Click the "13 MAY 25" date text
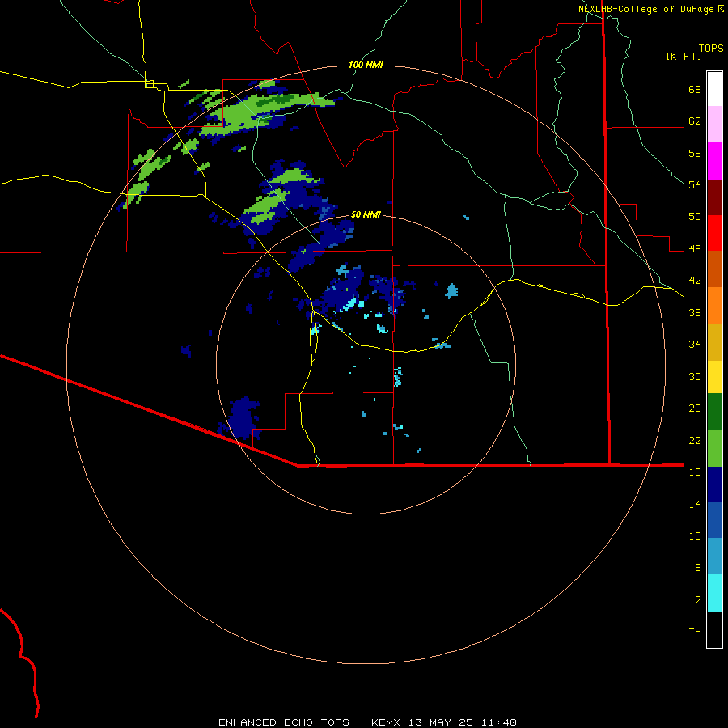The image size is (728, 728). coord(441,722)
